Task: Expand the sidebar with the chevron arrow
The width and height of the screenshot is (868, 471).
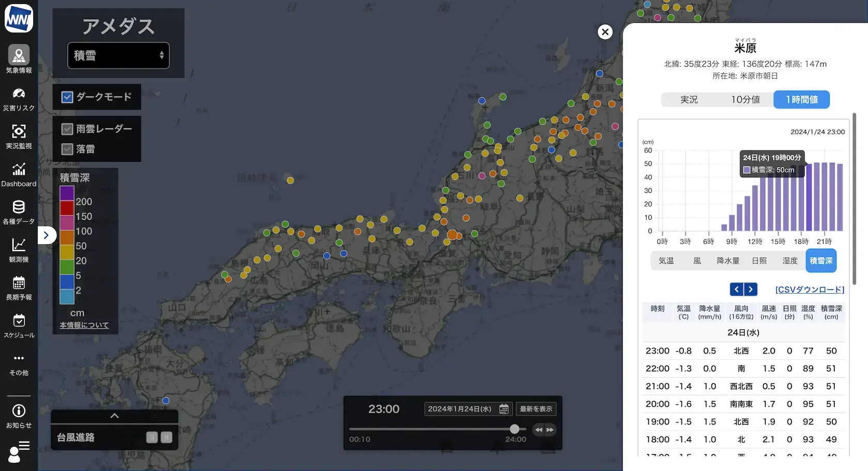Action: [x=46, y=235]
